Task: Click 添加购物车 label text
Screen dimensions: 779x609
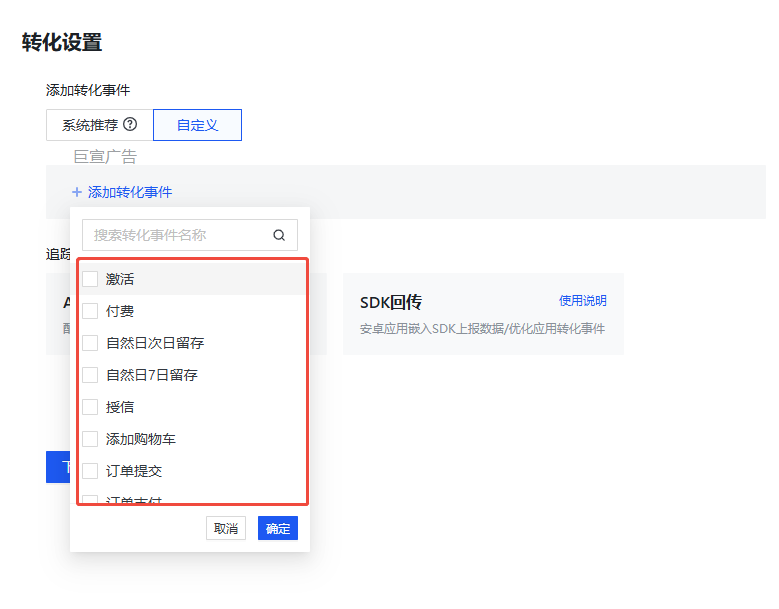Action: coord(141,439)
